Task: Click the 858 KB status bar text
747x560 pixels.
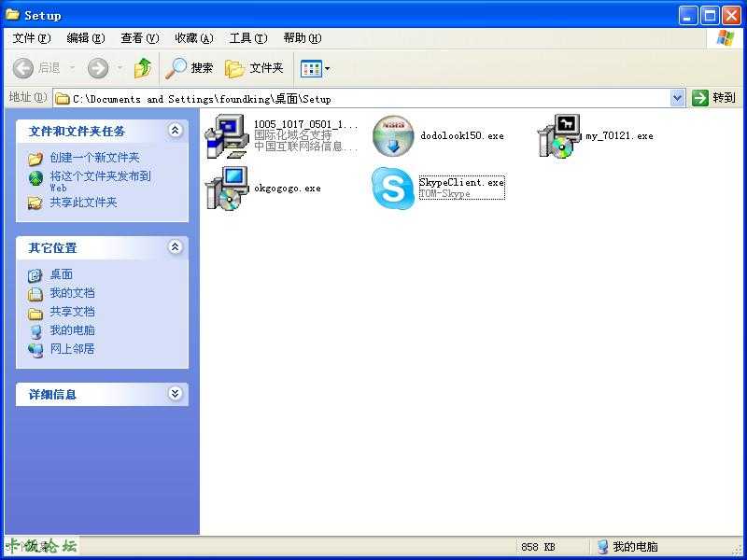Action: [x=538, y=547]
